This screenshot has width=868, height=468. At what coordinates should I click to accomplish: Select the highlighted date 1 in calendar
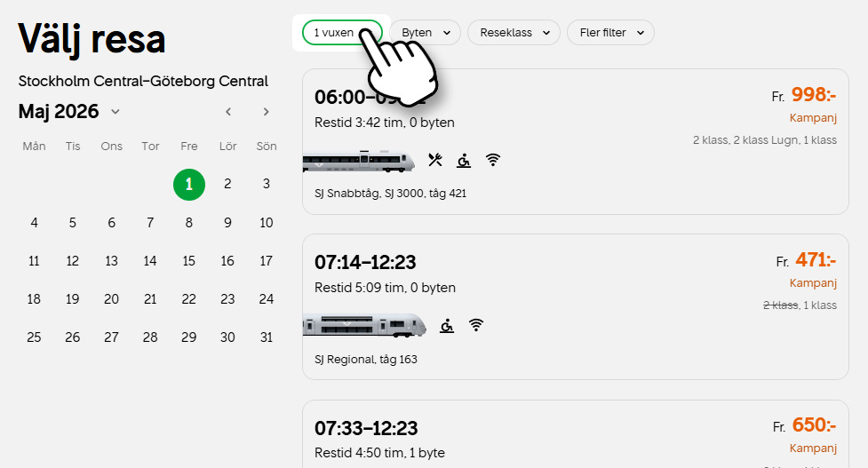click(x=188, y=184)
